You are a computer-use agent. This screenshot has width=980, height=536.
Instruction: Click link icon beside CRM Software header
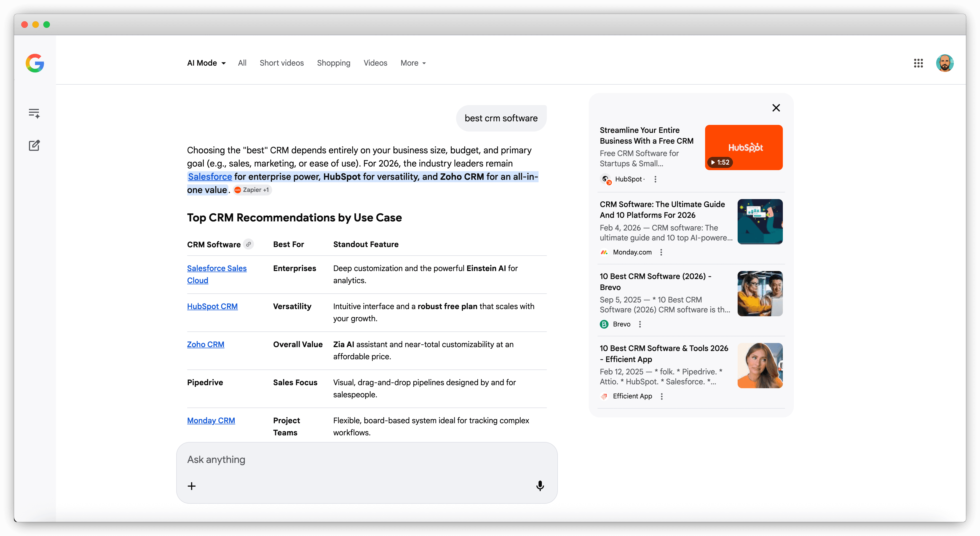point(248,244)
